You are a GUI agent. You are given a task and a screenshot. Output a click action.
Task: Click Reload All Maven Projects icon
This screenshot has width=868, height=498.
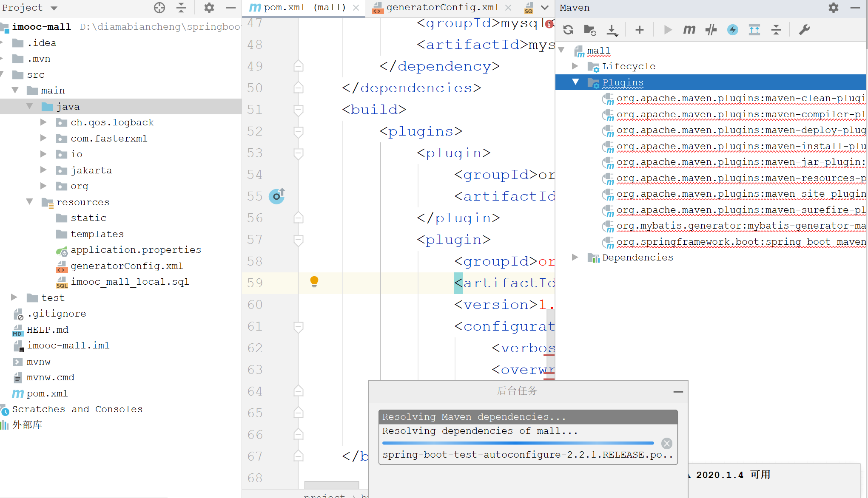click(x=568, y=30)
